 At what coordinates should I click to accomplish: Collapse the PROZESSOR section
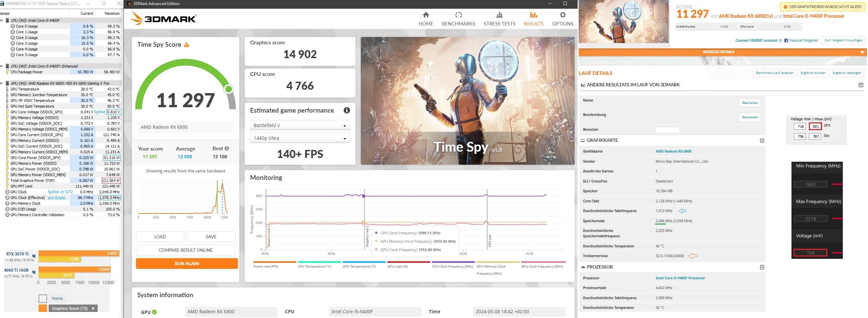pos(762,267)
